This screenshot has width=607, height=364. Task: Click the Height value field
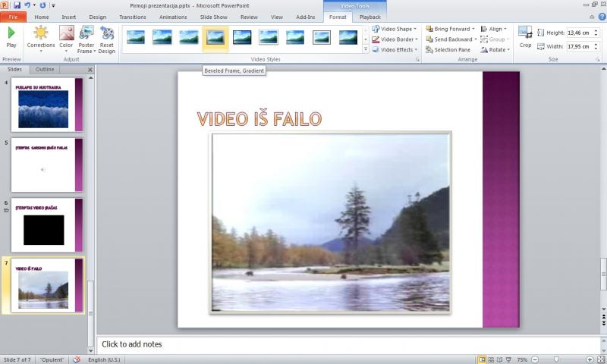click(x=579, y=33)
